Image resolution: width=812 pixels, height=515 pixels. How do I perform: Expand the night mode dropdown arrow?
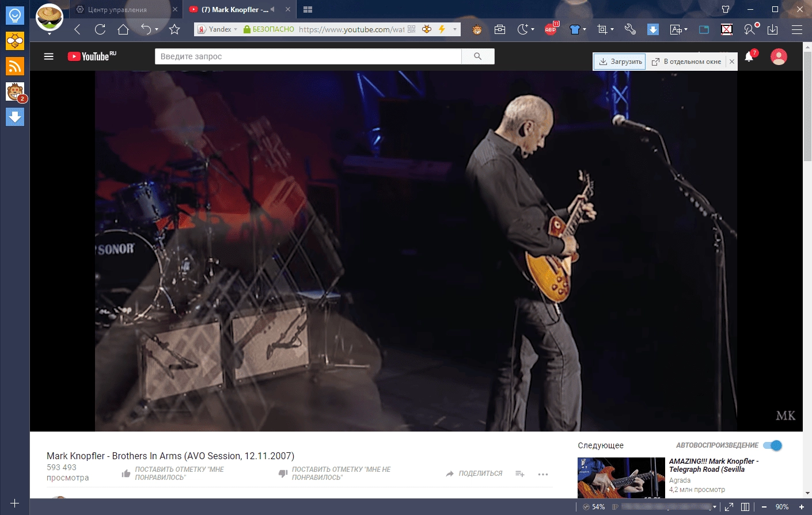[533, 29]
